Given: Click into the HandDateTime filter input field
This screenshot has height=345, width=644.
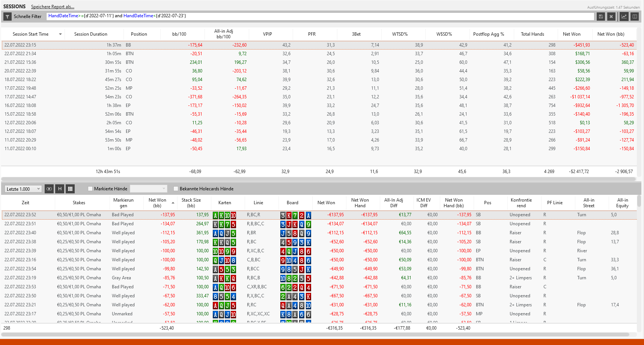Looking at the screenshot, I should pos(320,16).
